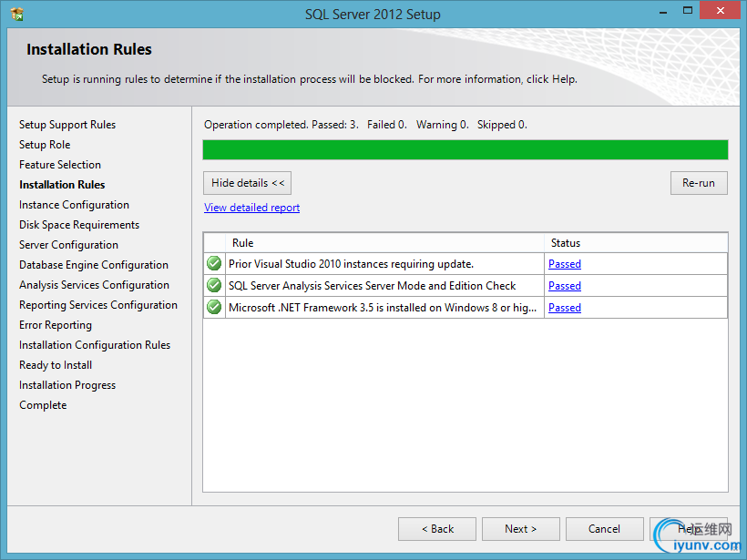Open Passed status for Analysis Services Mode rule

565,286
